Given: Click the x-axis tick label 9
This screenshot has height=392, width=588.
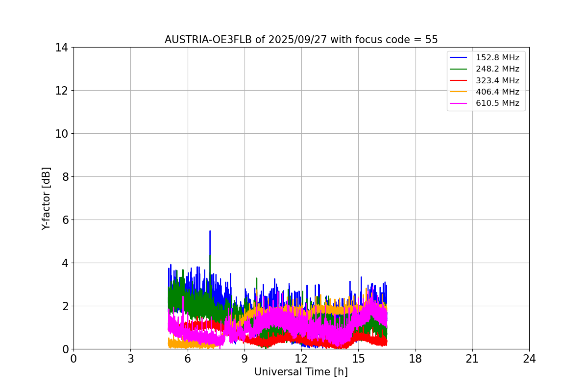Looking at the screenshot, I should point(245,359).
